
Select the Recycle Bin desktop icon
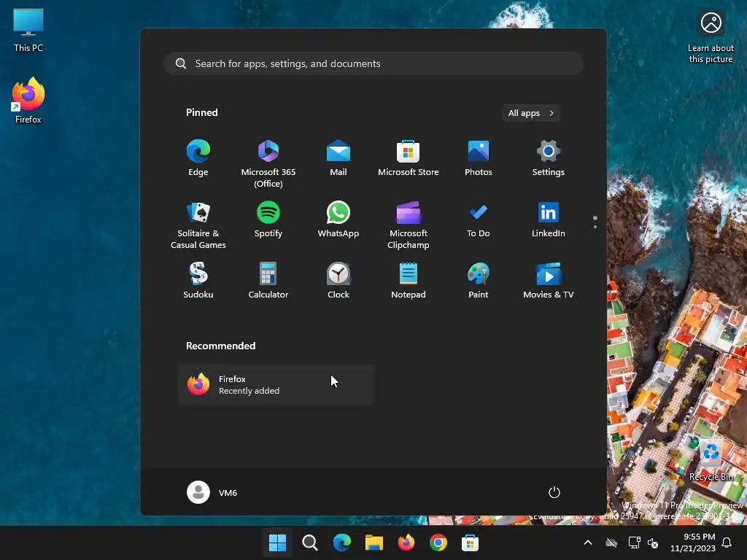click(x=711, y=461)
